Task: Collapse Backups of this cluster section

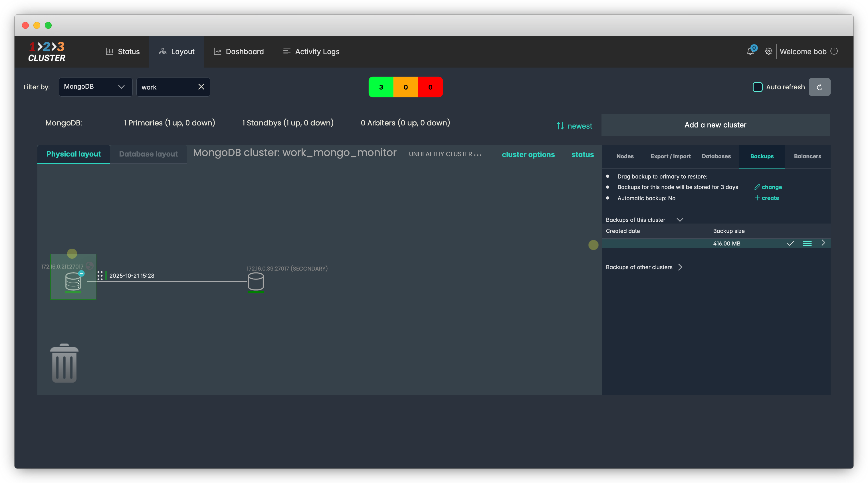Action: pos(680,220)
